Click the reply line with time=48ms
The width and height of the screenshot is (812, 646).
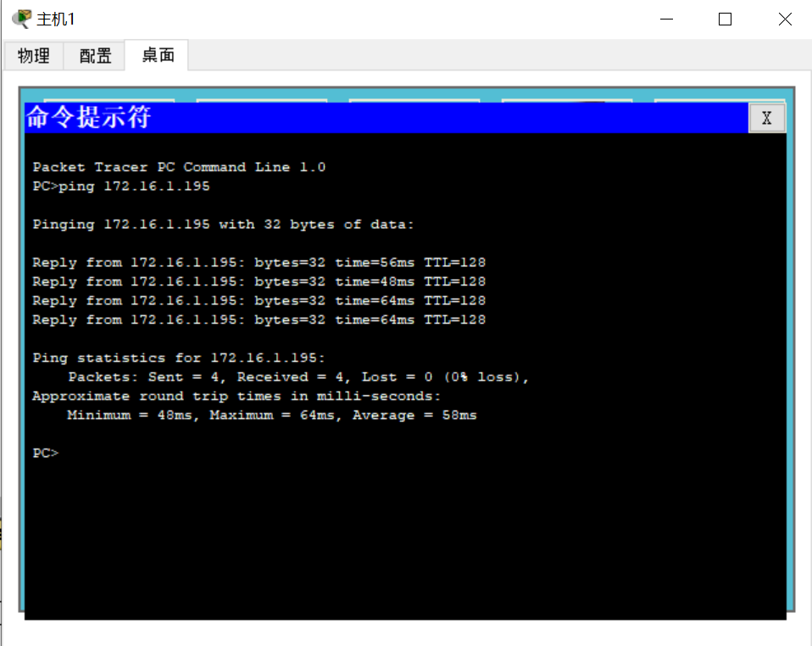[259, 281]
